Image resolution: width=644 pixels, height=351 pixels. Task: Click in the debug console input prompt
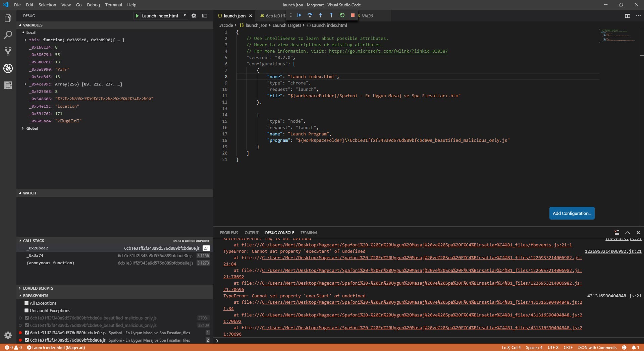[429, 341]
